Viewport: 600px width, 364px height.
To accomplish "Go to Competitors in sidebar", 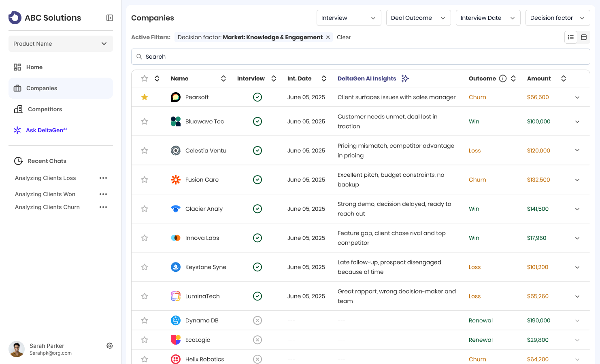I will 45,109.
